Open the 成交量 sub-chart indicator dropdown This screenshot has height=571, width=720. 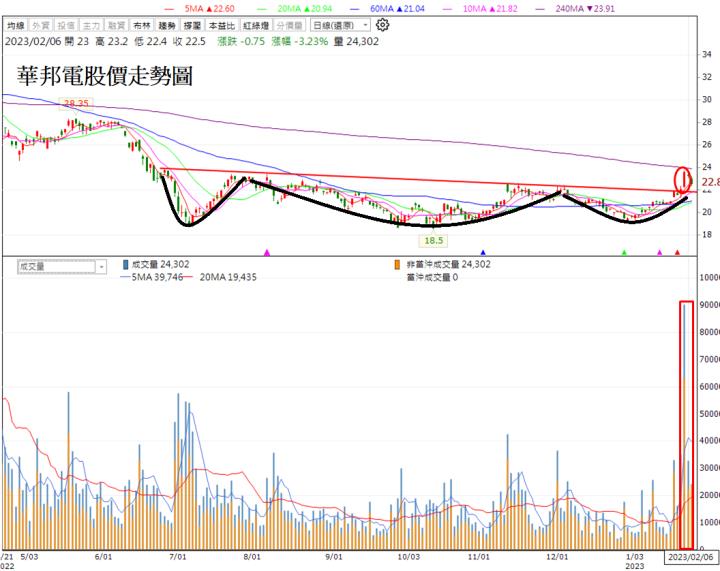[x=62, y=266]
